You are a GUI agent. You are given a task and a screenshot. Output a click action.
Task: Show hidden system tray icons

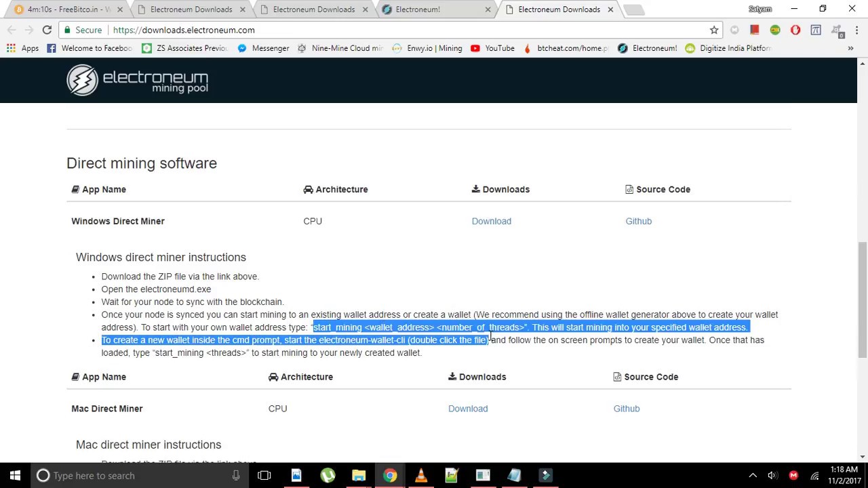click(x=753, y=475)
